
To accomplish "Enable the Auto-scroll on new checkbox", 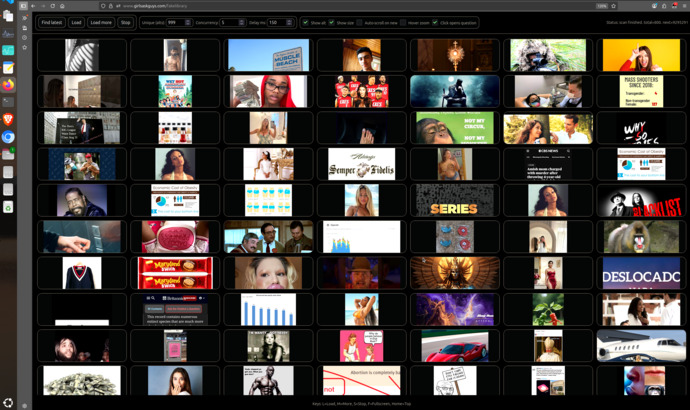I will tap(359, 22).
